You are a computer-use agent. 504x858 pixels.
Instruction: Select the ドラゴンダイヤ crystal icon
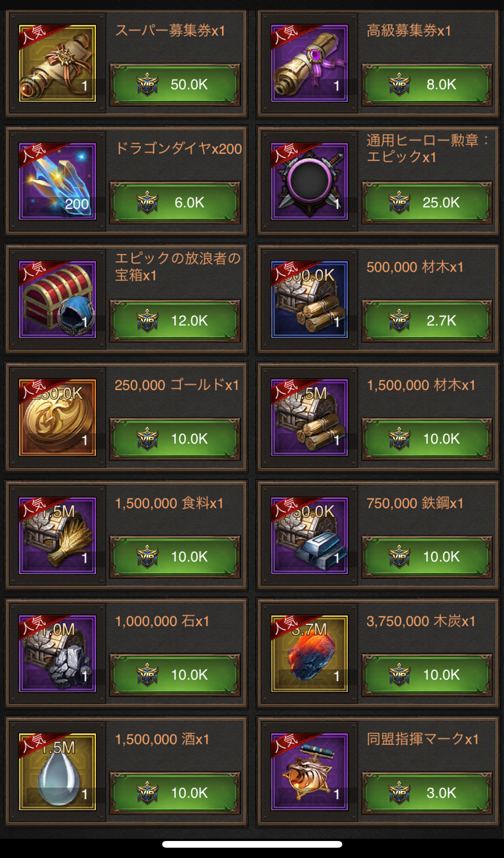click(x=57, y=181)
